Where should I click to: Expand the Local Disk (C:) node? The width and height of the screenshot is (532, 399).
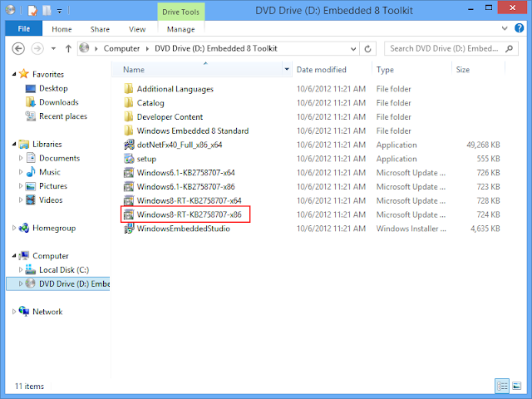(x=21, y=269)
